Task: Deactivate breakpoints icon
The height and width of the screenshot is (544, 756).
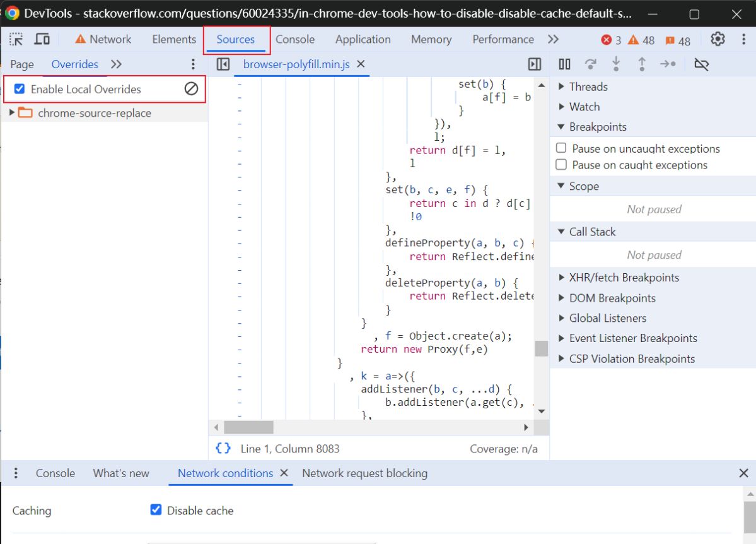Action: 702,64
